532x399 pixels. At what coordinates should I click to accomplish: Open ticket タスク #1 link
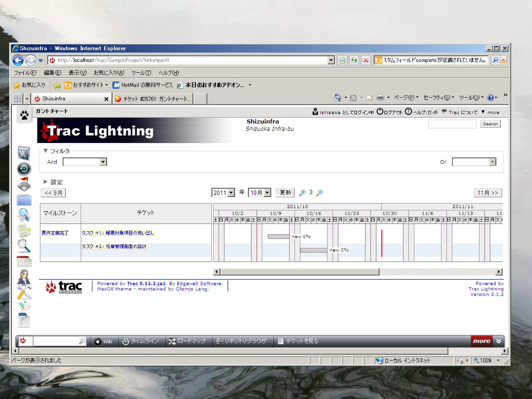(x=118, y=233)
